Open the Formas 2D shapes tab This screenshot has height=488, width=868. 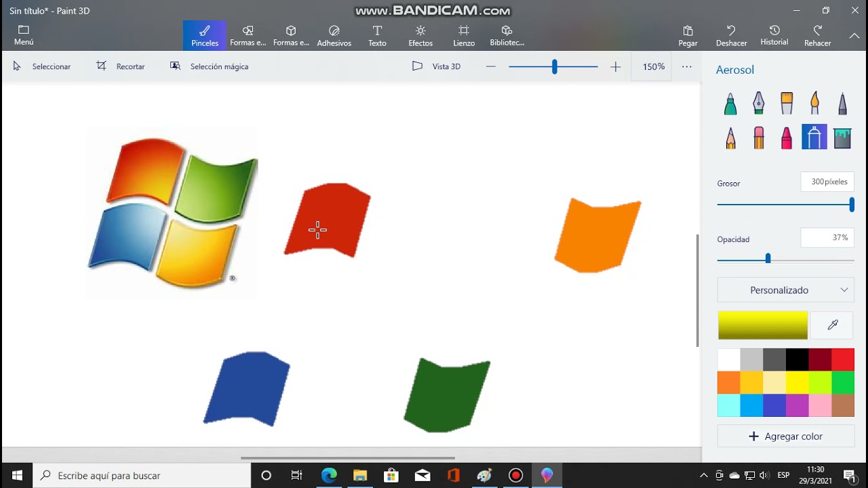(248, 36)
